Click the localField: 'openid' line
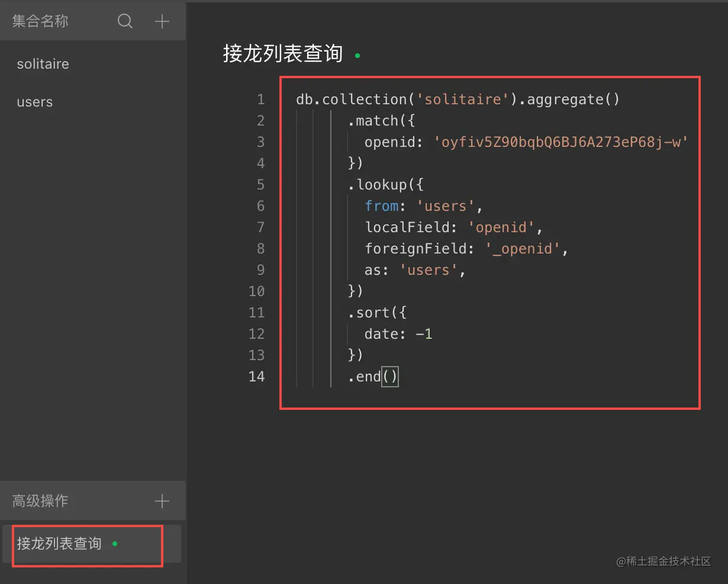Screen dimensions: 728x584 (454, 227)
